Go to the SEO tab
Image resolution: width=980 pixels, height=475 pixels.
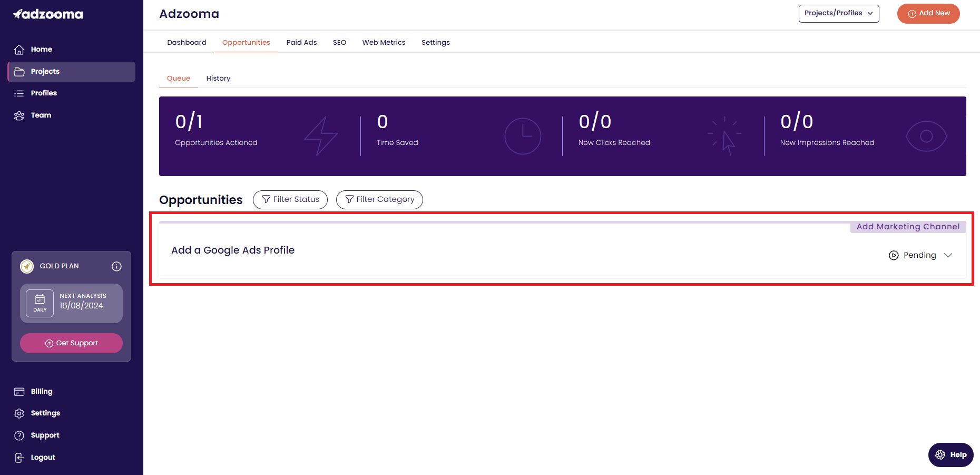pyautogui.click(x=339, y=43)
